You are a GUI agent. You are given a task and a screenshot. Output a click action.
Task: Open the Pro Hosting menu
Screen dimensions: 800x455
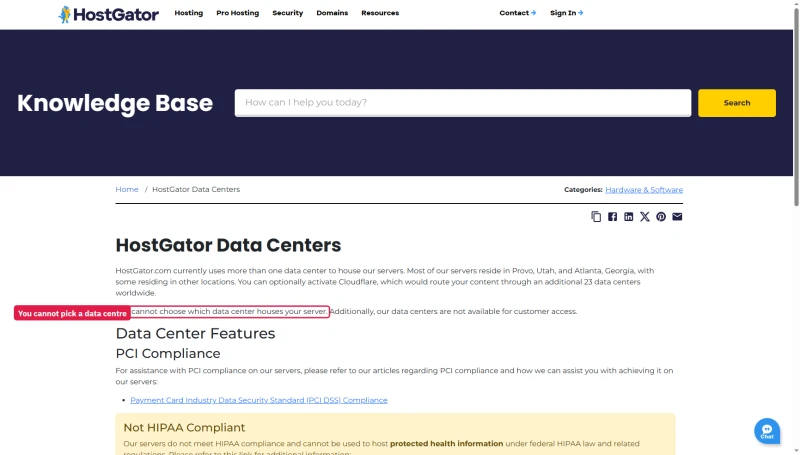click(x=237, y=13)
